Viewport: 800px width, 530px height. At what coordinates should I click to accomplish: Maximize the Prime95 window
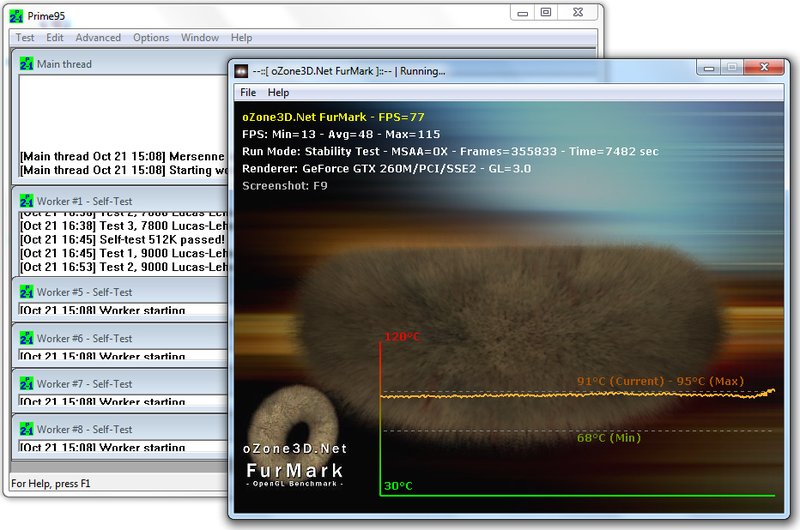click(546, 12)
